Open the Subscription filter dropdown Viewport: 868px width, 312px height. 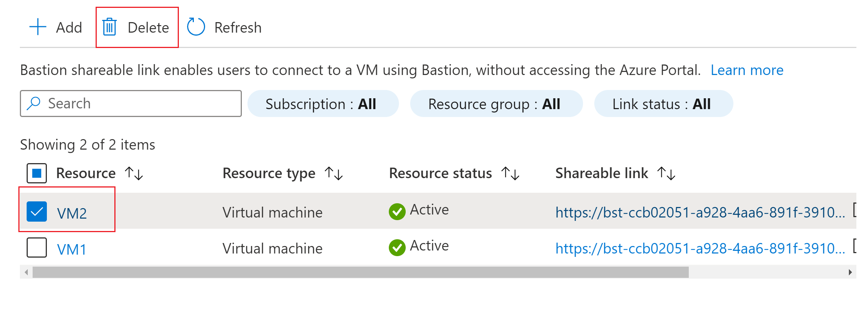(323, 103)
